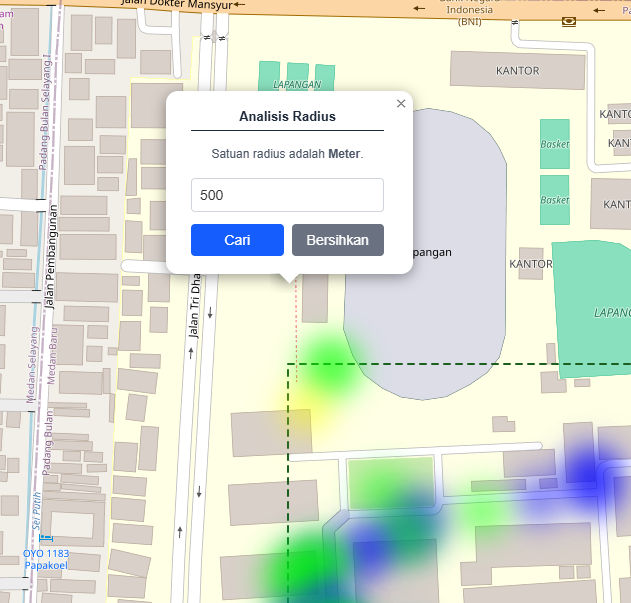This screenshot has width=631, height=603.
Task: Click the OYO 1183 Papakoel hotel icon
Action: click(x=46, y=537)
